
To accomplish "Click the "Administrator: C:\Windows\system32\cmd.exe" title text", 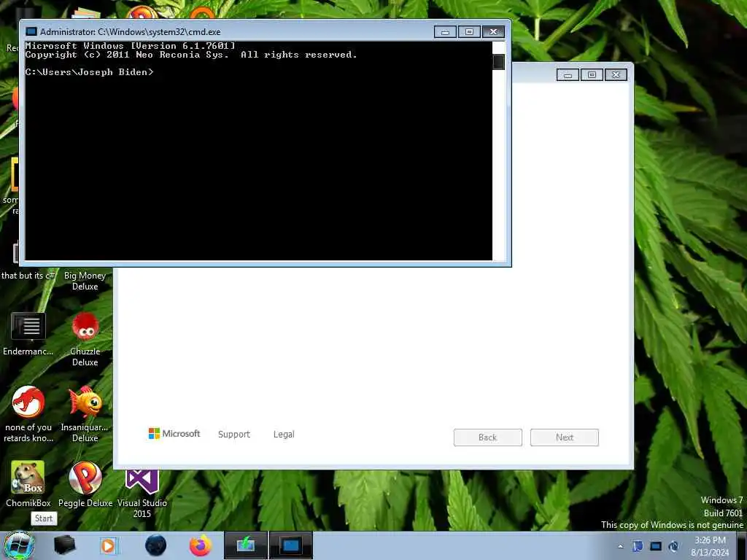I will (130, 32).
